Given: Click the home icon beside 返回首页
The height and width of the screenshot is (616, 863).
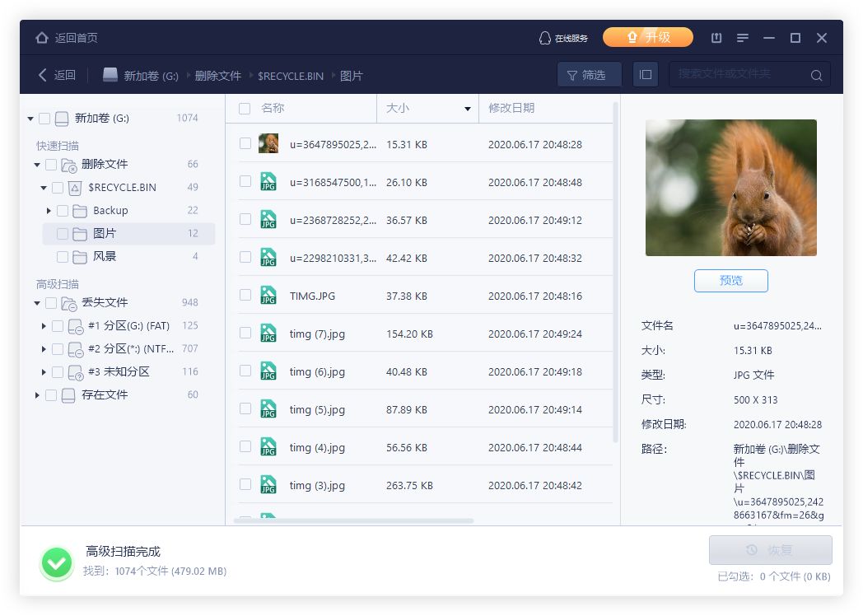Looking at the screenshot, I should pos(42,38).
